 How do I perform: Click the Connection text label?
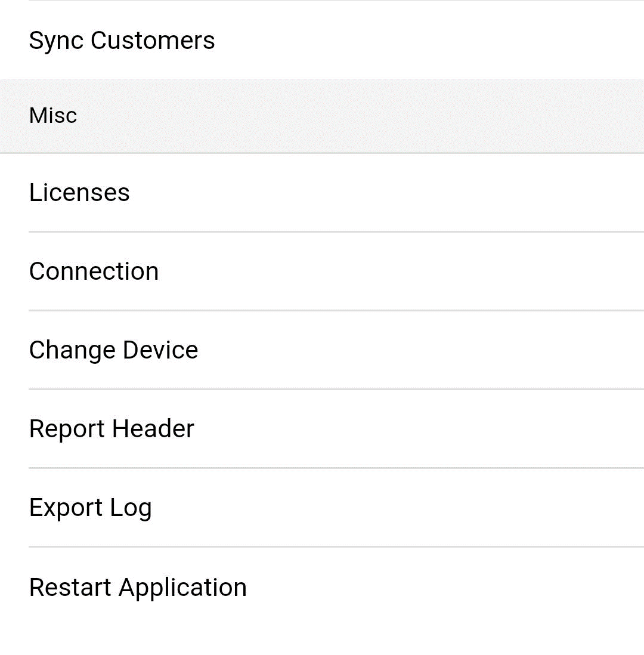tap(94, 271)
